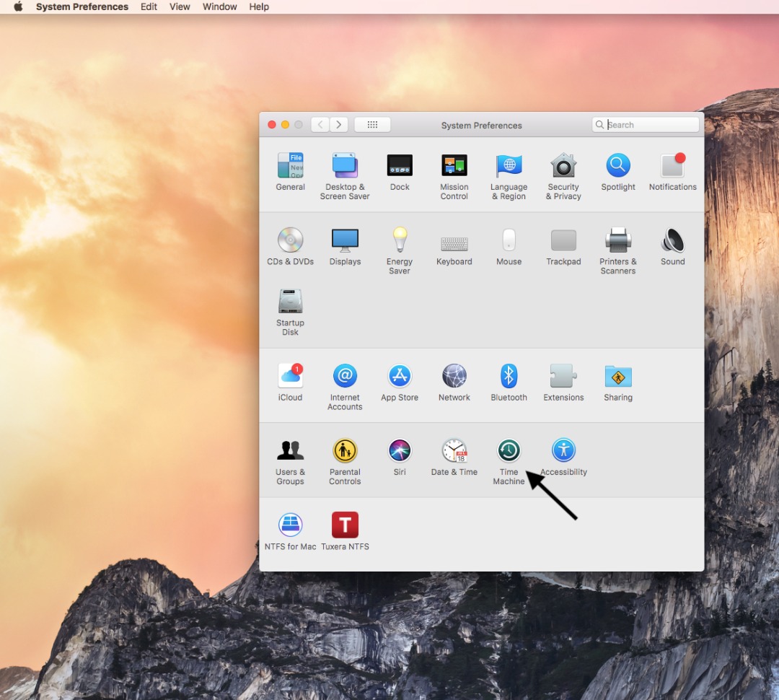Click the back navigation arrow

click(320, 125)
